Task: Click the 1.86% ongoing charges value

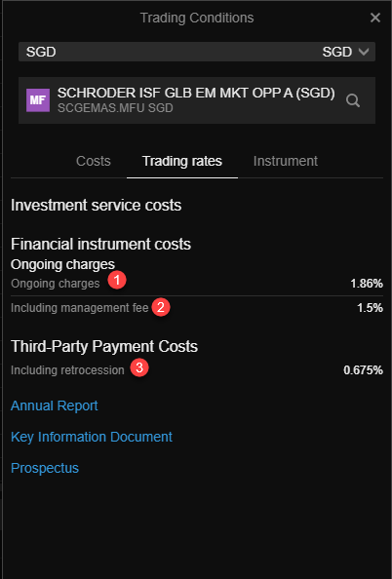Action: (x=367, y=284)
